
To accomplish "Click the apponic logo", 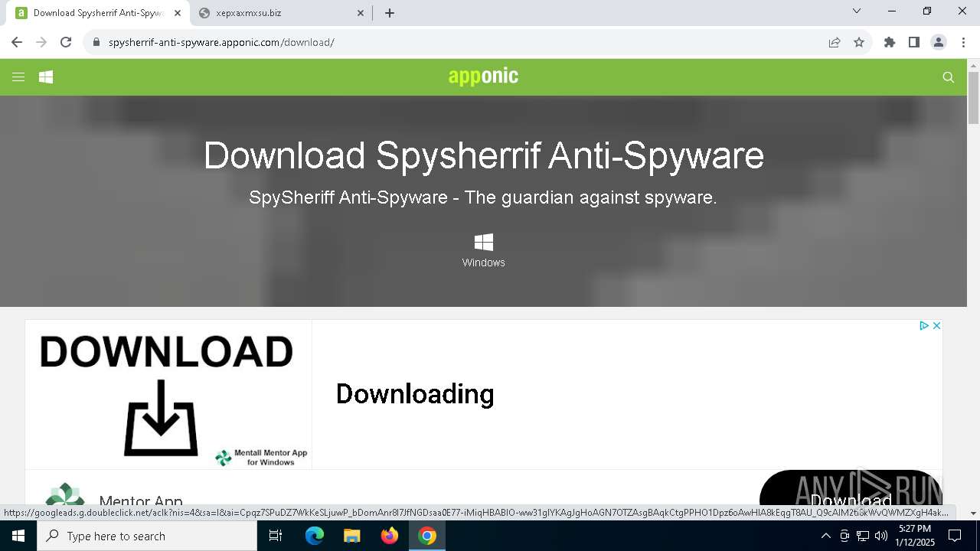I will click(483, 76).
